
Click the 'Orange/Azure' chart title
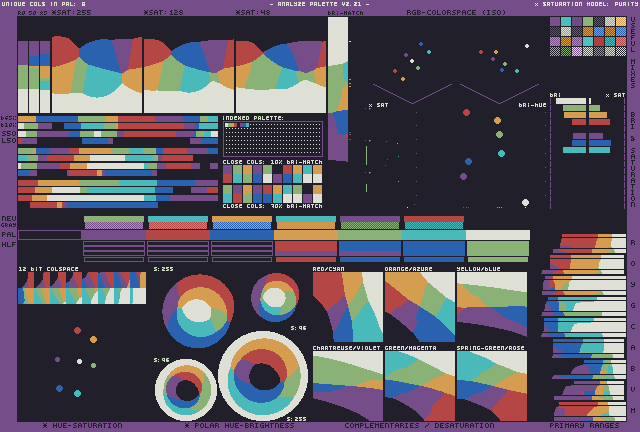coord(409,269)
